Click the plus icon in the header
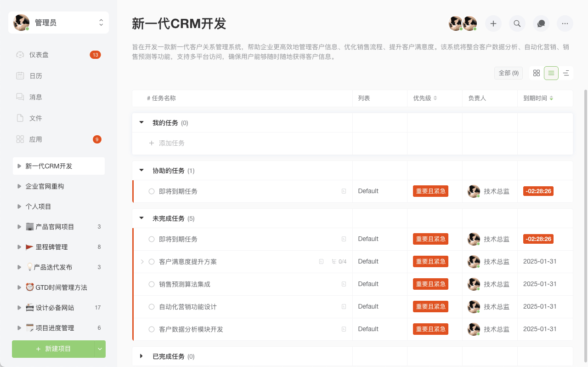The image size is (588, 367). coord(493,23)
